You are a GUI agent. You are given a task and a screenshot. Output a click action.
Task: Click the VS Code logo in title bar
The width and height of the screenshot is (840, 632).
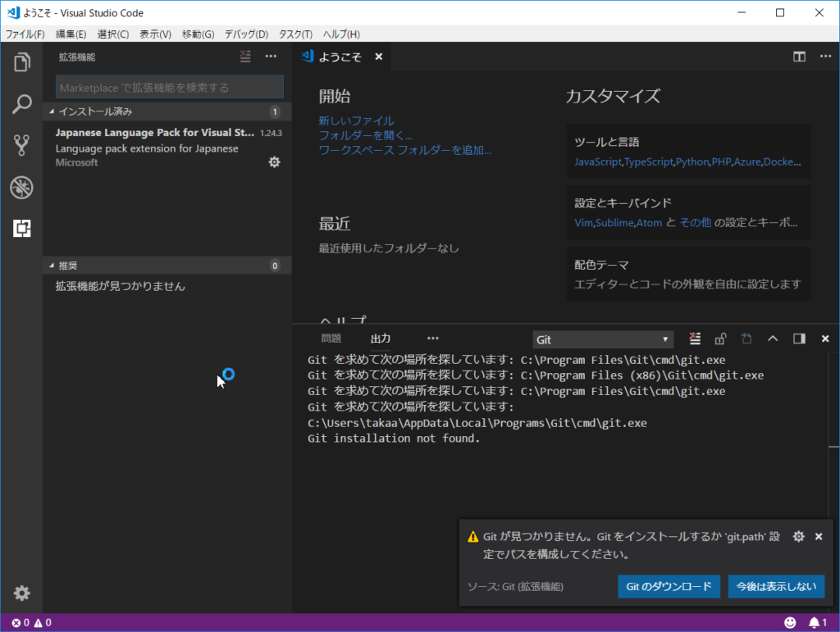click(13, 12)
